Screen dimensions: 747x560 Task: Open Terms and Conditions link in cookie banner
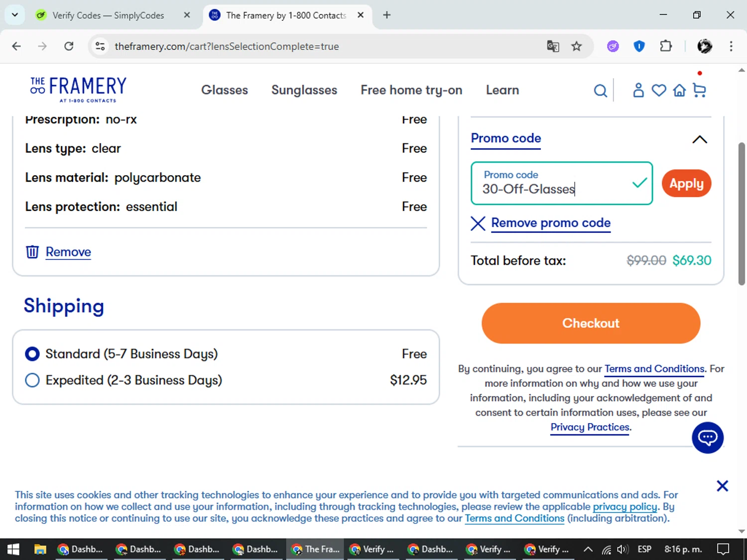point(514,518)
